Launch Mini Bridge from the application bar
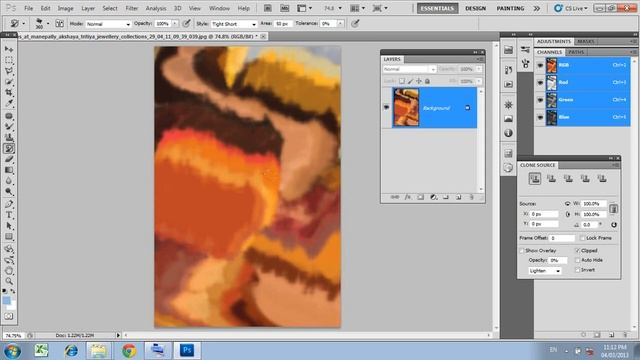 284,8
